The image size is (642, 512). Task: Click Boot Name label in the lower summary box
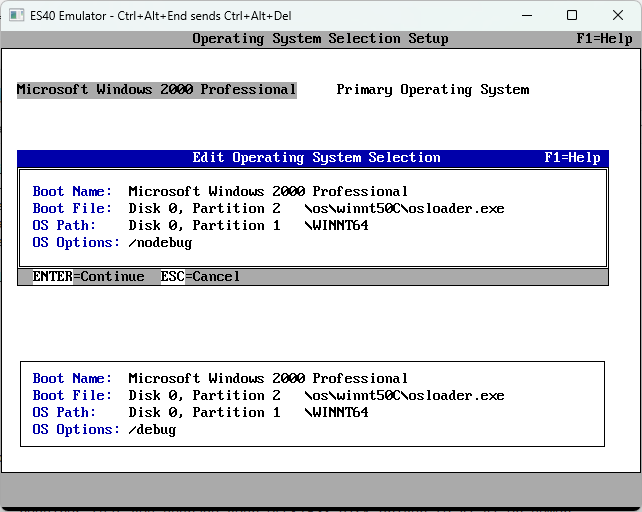[x=72, y=378]
